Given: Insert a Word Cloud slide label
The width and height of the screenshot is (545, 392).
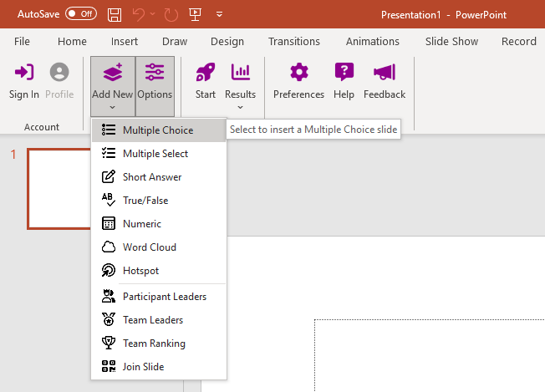Looking at the screenshot, I should (x=150, y=247).
